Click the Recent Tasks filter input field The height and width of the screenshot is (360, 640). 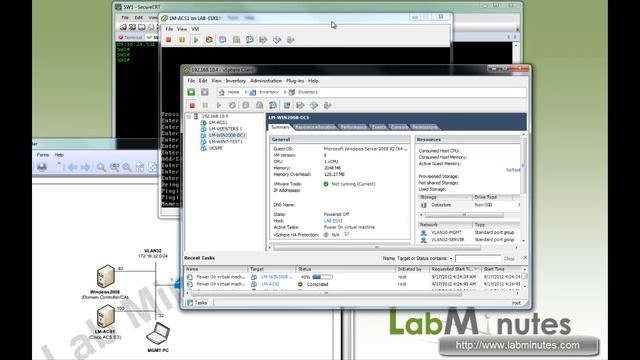pyautogui.click(x=478, y=258)
